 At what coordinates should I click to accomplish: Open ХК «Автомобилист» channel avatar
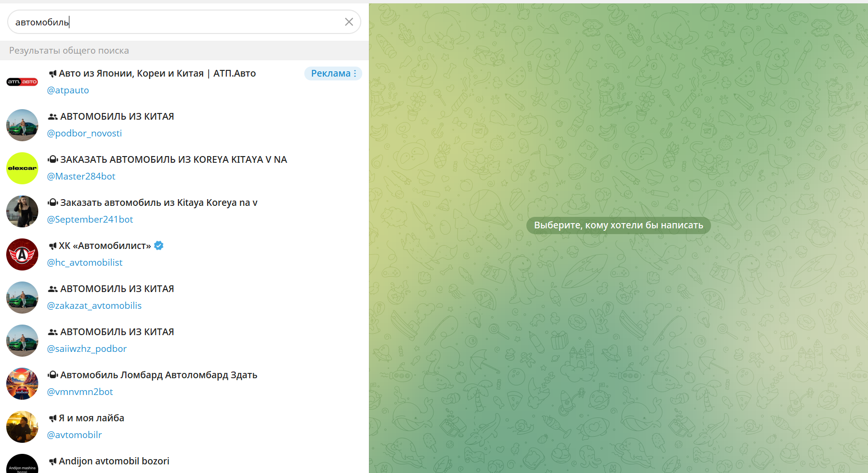click(22, 254)
